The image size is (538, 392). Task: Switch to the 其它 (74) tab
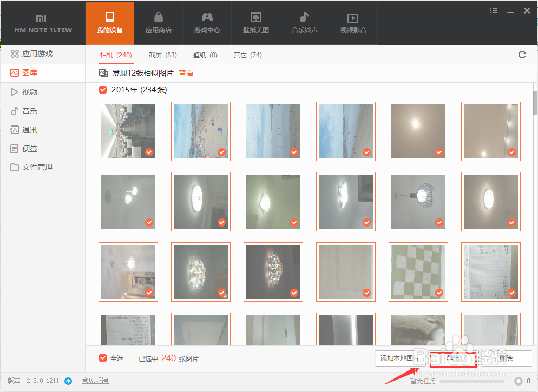247,55
